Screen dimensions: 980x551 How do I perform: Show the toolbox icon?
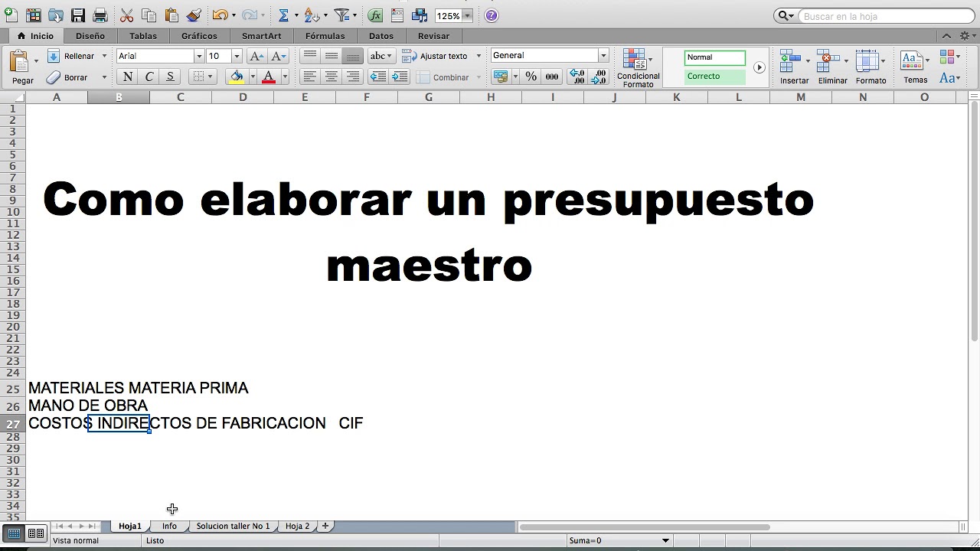(397, 15)
